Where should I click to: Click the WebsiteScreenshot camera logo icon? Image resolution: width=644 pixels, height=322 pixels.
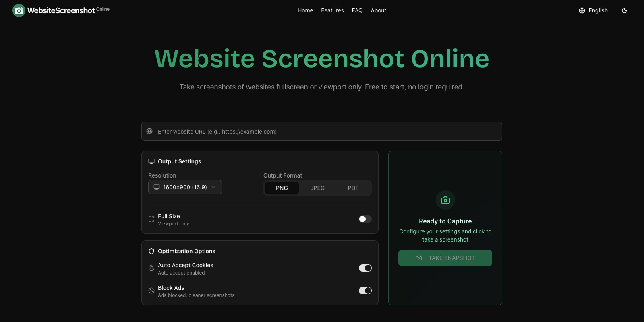click(x=19, y=10)
